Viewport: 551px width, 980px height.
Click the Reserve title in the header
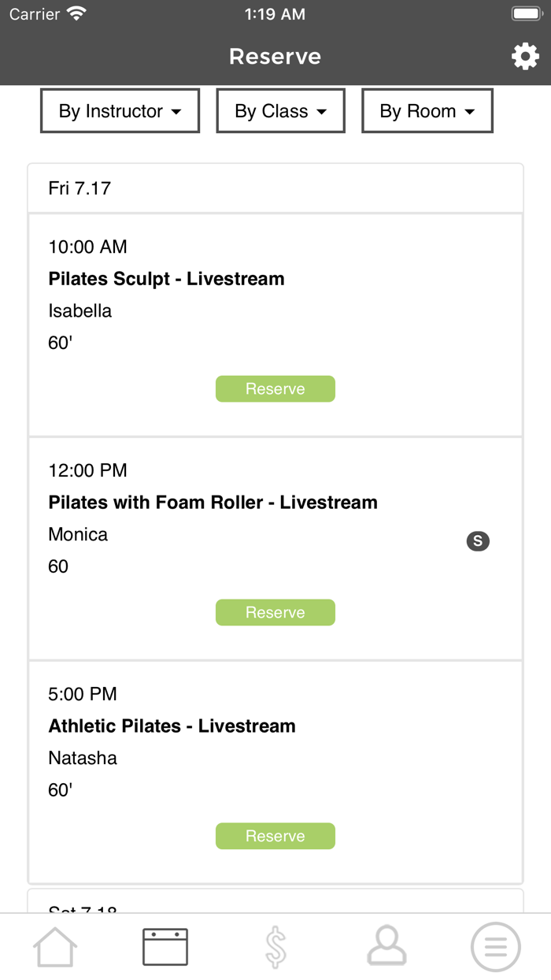coord(275,56)
